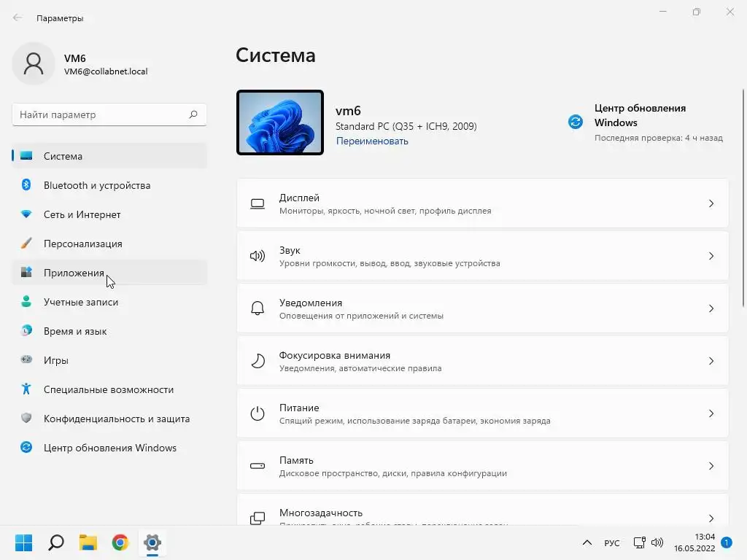This screenshot has height=560, width=747.
Task: Open Учетные записи section
Action: (x=109, y=301)
